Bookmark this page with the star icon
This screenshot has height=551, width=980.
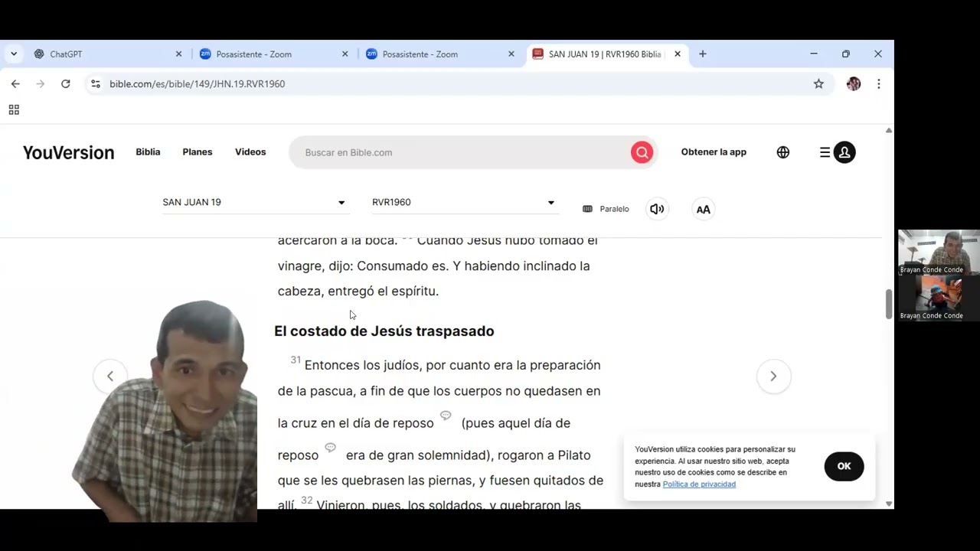pos(818,83)
